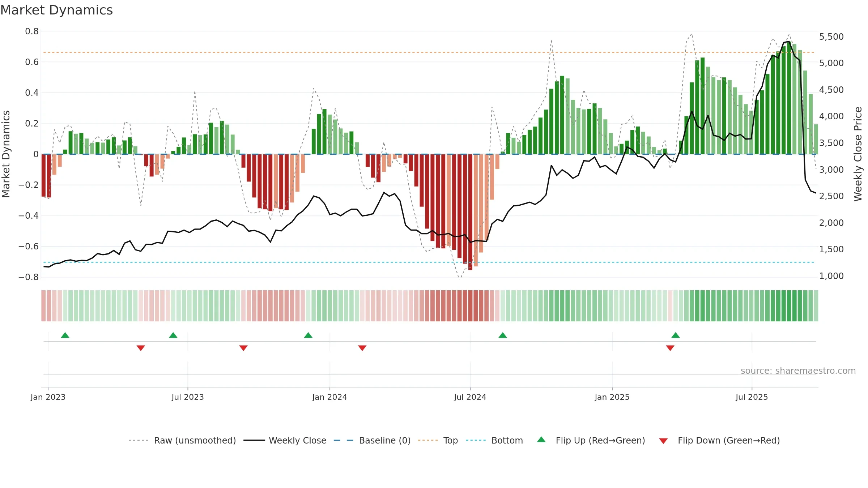The height and width of the screenshot is (488, 868).
Task: Click the Jan 2025 x-axis label
Action: click(612, 397)
